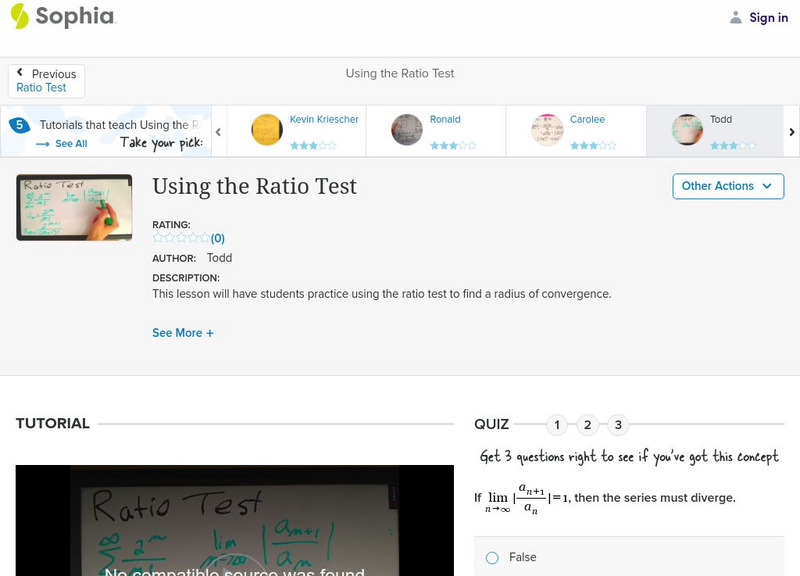The width and height of the screenshot is (800, 576).
Task: Select quiz step circle 2
Action: (x=587, y=424)
